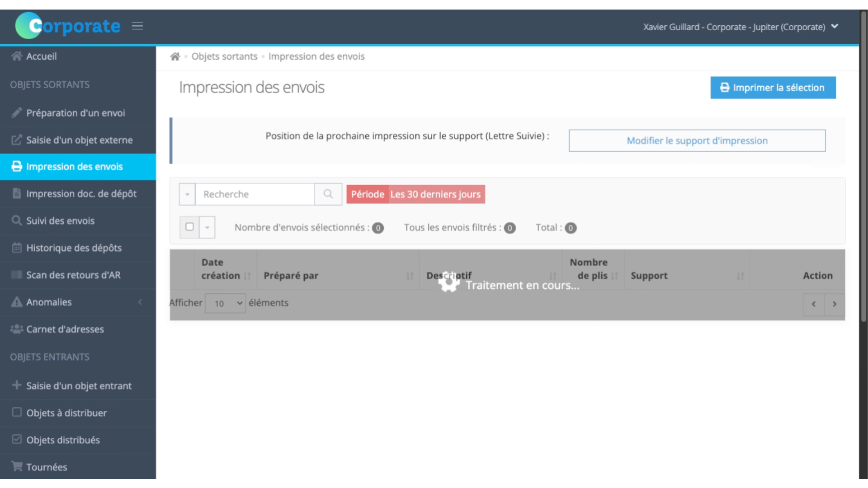
Task: Click the Accueil house icon
Action: tap(17, 56)
